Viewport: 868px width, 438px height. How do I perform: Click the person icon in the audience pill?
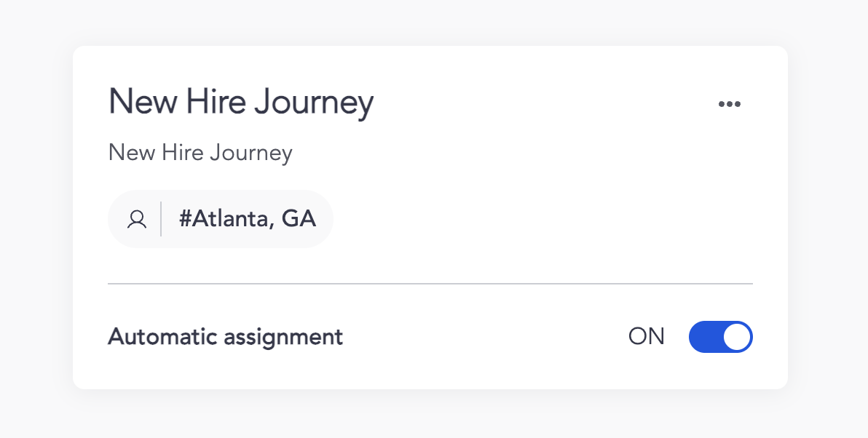137,219
